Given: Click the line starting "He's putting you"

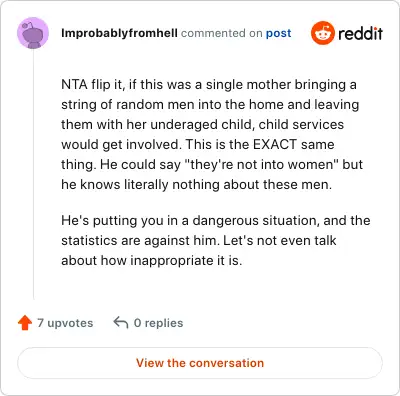Looking at the screenshot, I should click(x=216, y=221).
